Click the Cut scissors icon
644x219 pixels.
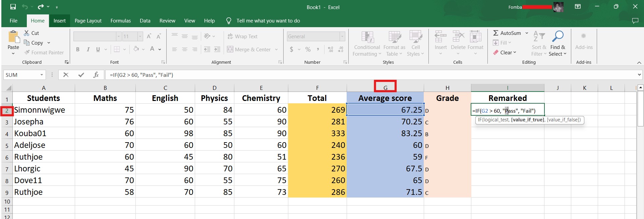click(x=26, y=33)
